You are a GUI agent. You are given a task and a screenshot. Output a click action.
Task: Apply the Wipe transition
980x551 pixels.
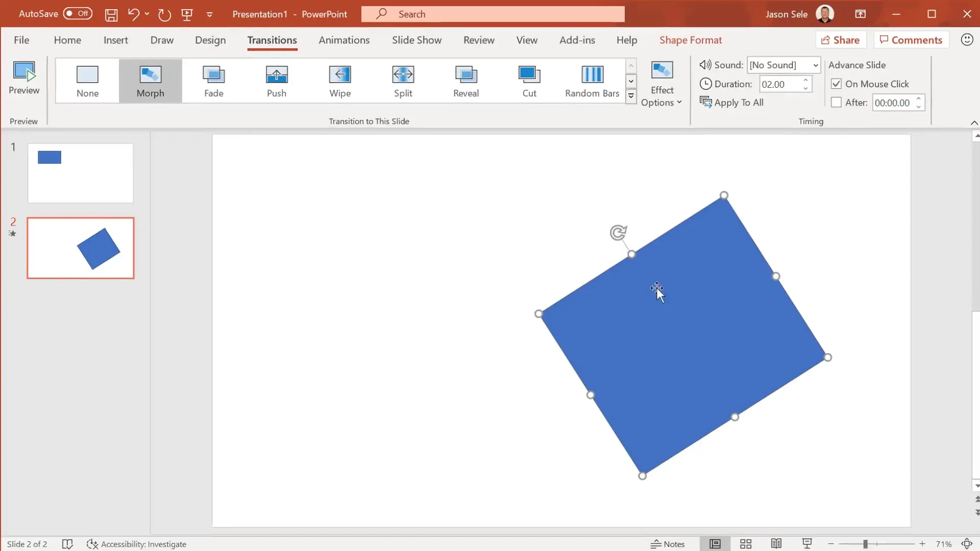click(x=339, y=81)
